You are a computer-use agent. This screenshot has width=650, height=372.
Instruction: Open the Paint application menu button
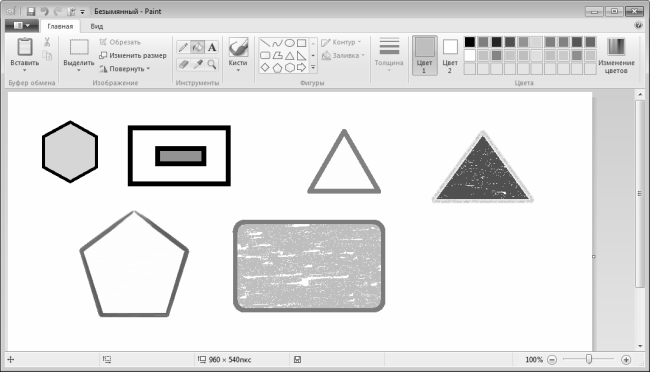(22, 26)
